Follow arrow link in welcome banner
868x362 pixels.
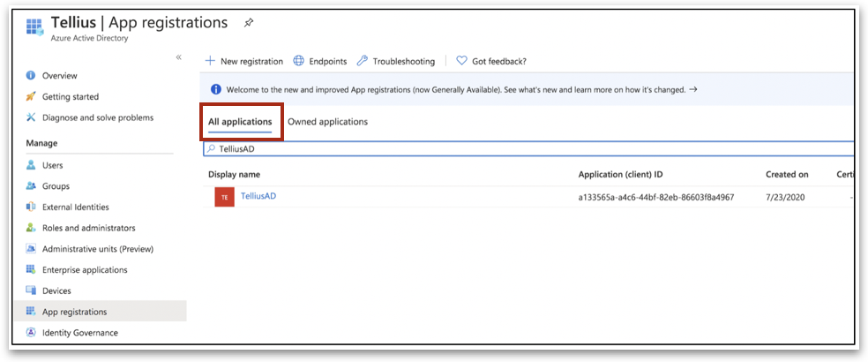693,88
